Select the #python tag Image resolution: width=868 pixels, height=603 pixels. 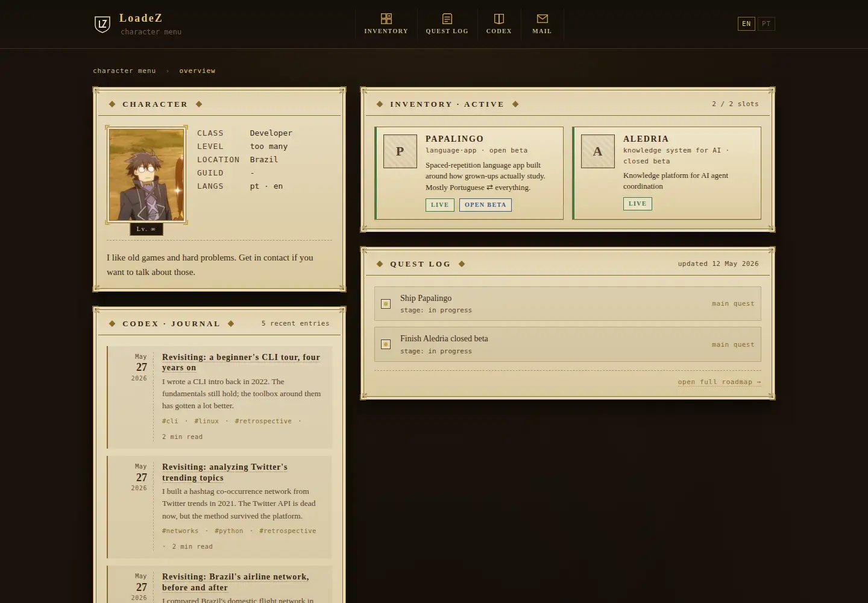(x=229, y=531)
